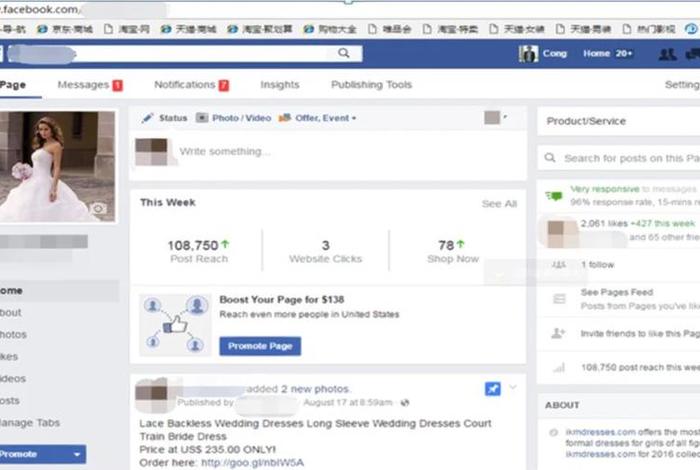Select Photos in left sidebar
Screen dimensions: 700x470
pyautogui.click(x=13, y=334)
